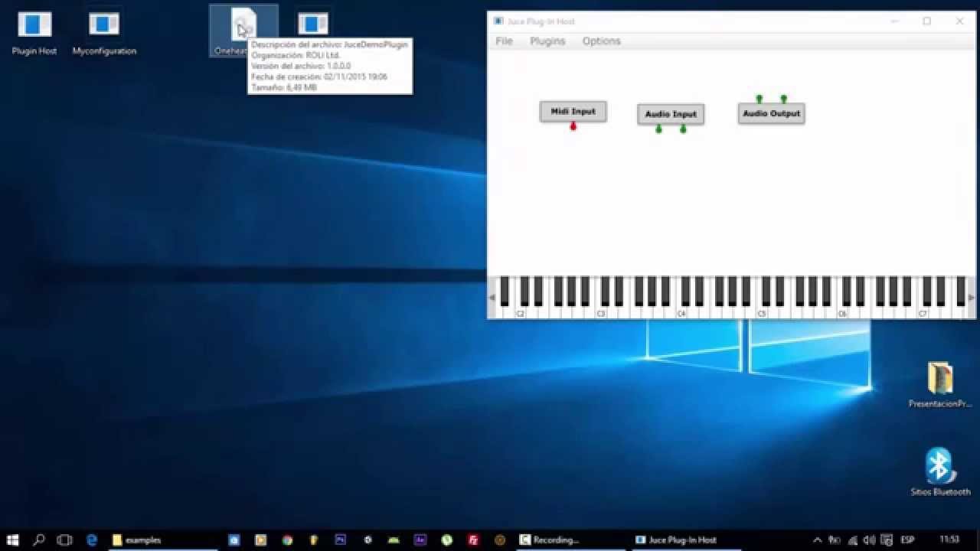Click the red MIDI output pin on Midi Input

point(573,126)
